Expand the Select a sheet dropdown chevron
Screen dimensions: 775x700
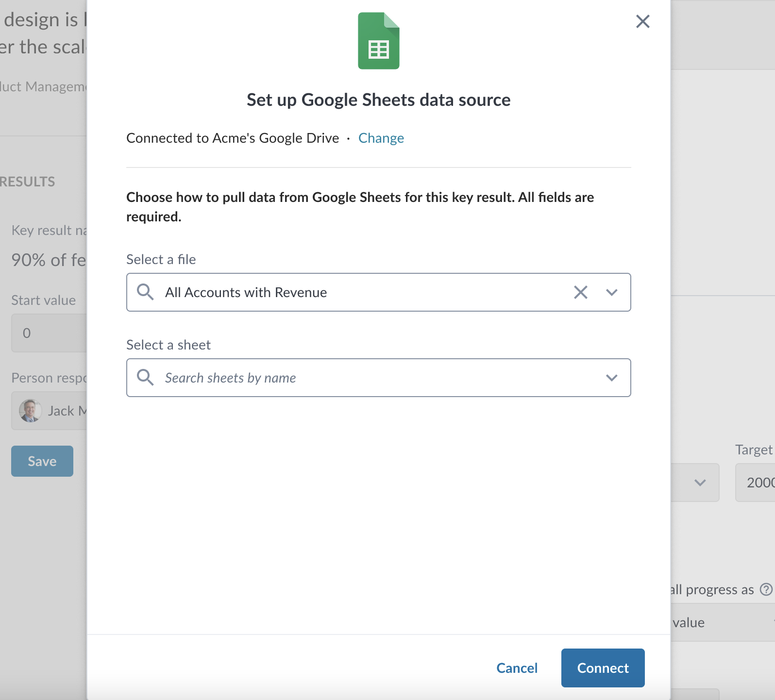pos(612,378)
